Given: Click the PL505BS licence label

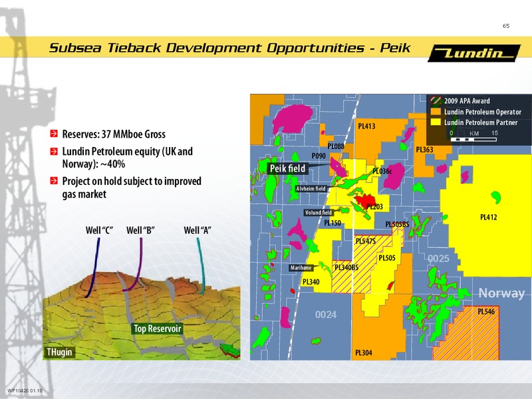Looking at the screenshot, I should pyautogui.click(x=397, y=225).
